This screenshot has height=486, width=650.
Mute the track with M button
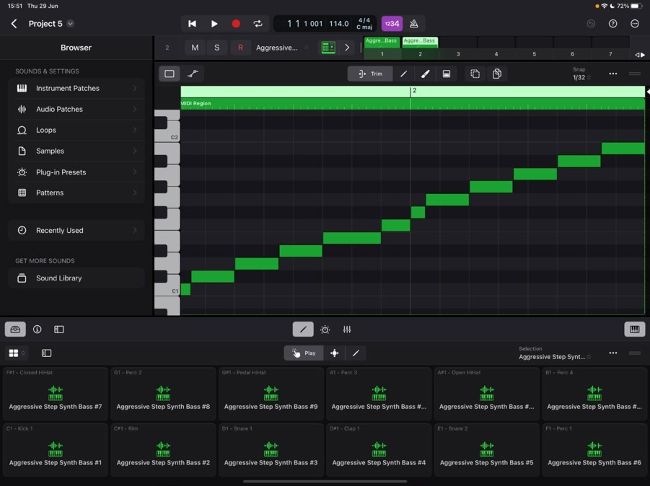(195, 47)
